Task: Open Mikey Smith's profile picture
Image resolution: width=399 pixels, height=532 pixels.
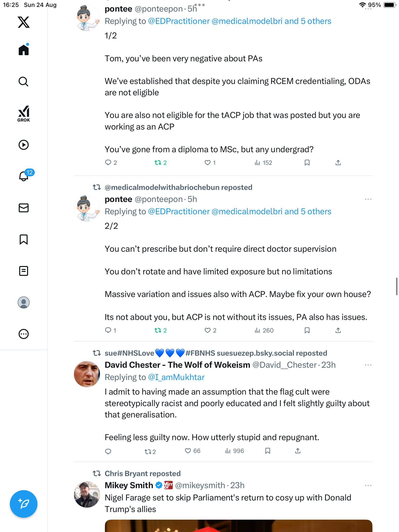Action: coord(87,495)
